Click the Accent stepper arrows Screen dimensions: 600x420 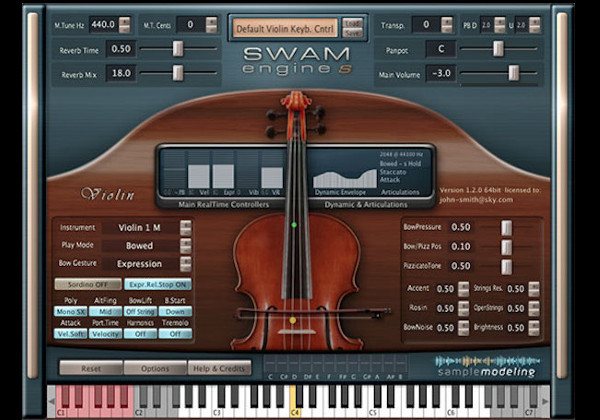(x=463, y=289)
